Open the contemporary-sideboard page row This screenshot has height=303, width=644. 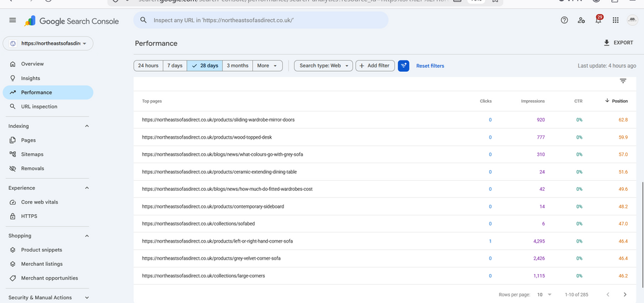point(384,207)
